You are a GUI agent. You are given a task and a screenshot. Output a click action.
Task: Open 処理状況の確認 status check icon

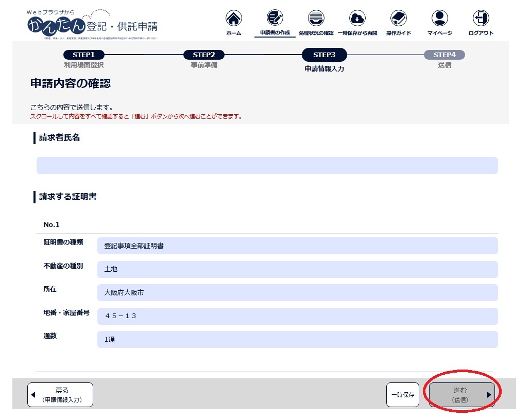coord(316,22)
